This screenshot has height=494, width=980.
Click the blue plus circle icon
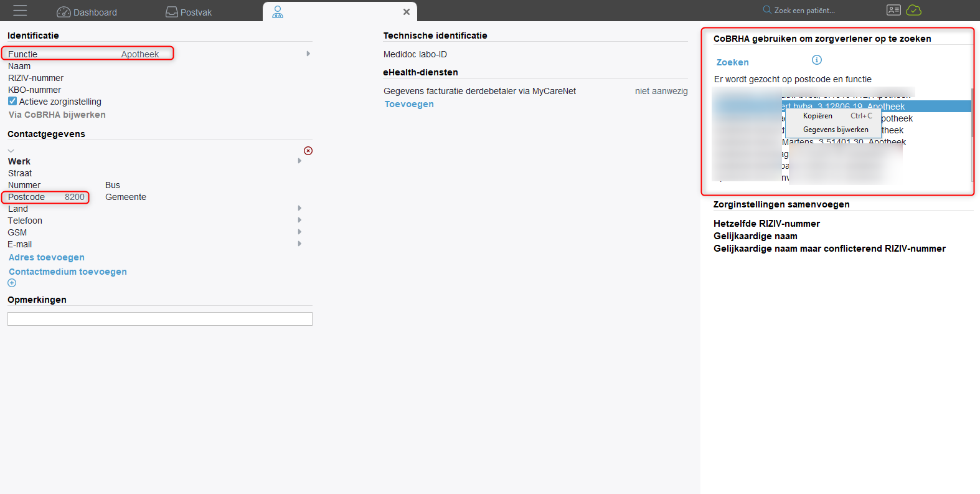point(12,283)
